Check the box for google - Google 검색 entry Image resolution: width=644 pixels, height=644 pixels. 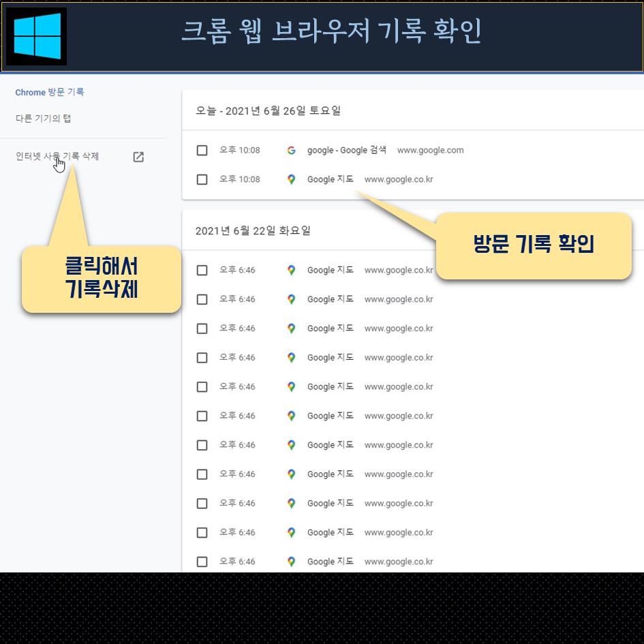click(202, 151)
